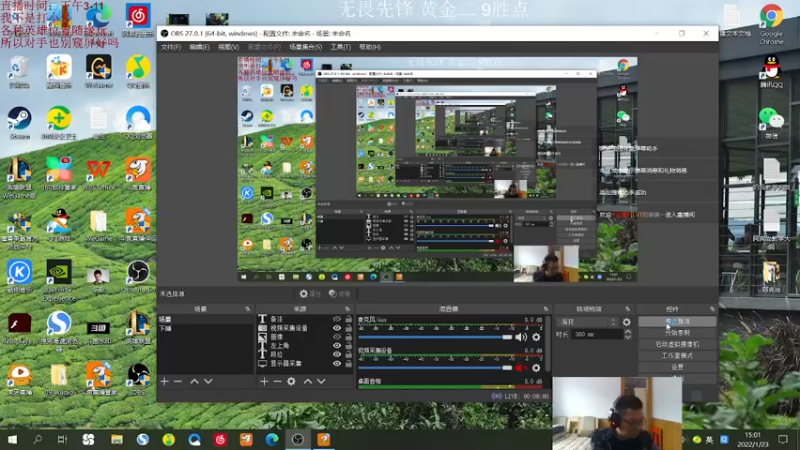
Task: Open 编辑(E) menu
Action: (x=199, y=47)
